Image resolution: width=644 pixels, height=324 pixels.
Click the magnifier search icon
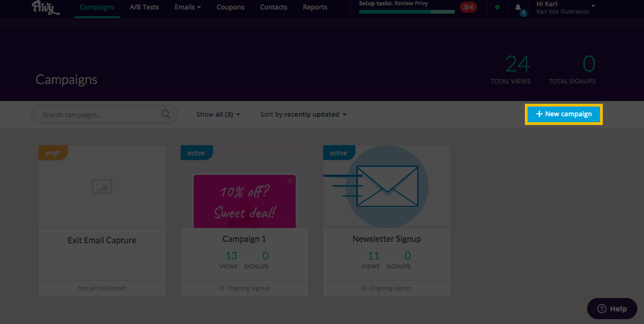coord(166,114)
